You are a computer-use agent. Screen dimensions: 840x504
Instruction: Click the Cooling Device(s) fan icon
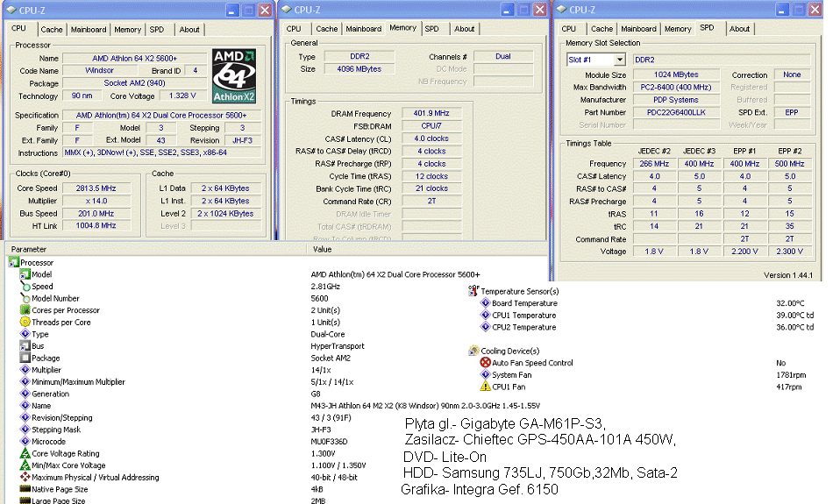tap(473, 351)
